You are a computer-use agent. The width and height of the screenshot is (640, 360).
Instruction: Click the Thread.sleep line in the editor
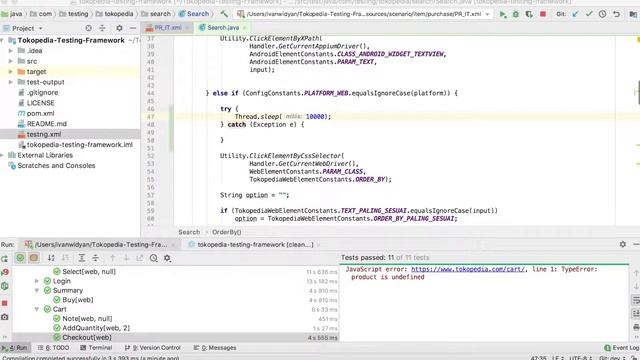click(x=282, y=117)
